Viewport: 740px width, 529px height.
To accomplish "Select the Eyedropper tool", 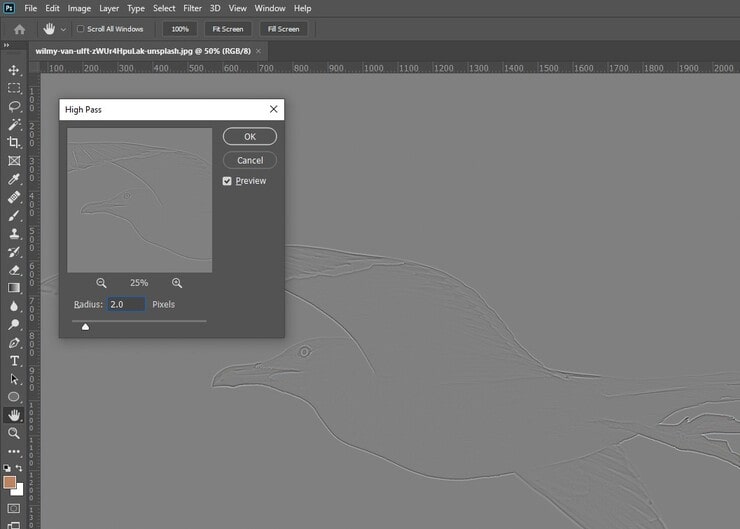I will click(x=14, y=179).
